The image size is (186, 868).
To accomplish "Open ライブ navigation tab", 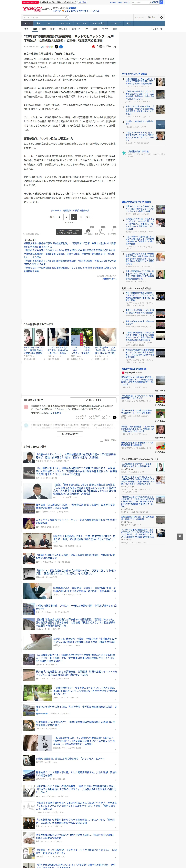I will pos(49,24).
